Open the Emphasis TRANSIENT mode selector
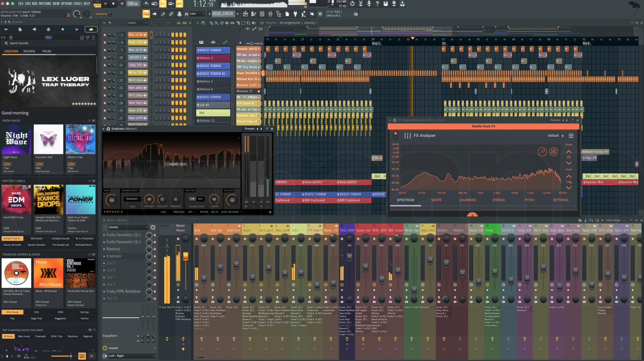Screen dimensions: 644x361 132,199
